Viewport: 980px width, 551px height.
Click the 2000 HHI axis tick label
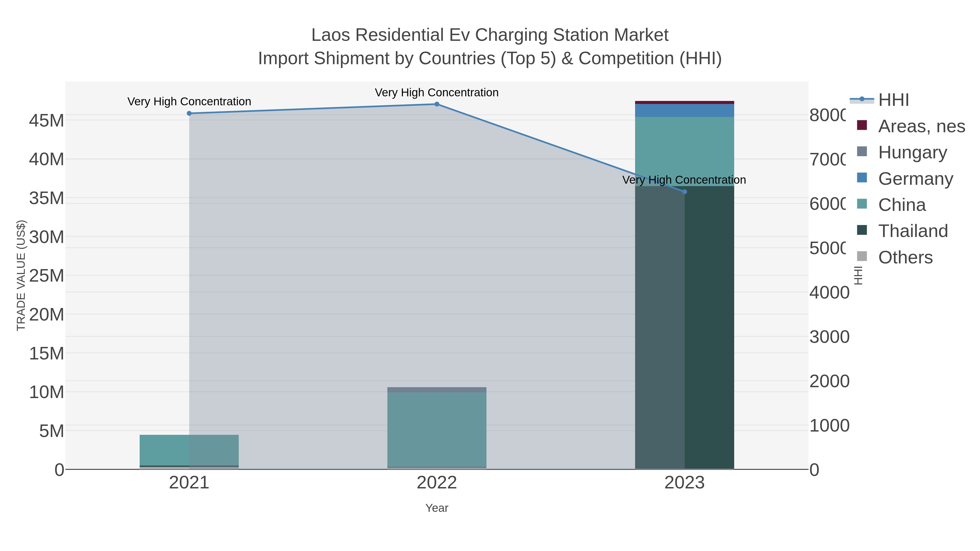tap(829, 381)
